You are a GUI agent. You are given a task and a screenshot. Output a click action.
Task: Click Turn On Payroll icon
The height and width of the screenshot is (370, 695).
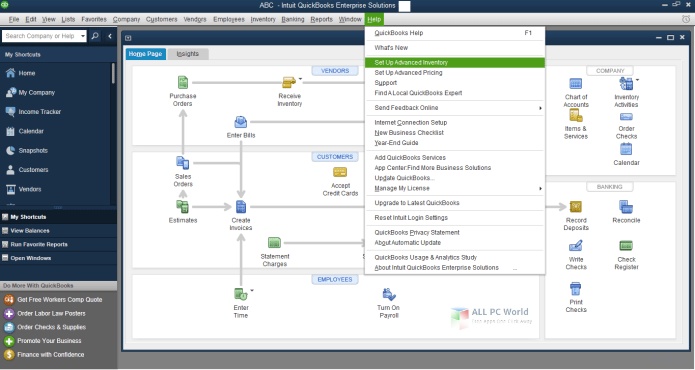pyautogui.click(x=389, y=294)
